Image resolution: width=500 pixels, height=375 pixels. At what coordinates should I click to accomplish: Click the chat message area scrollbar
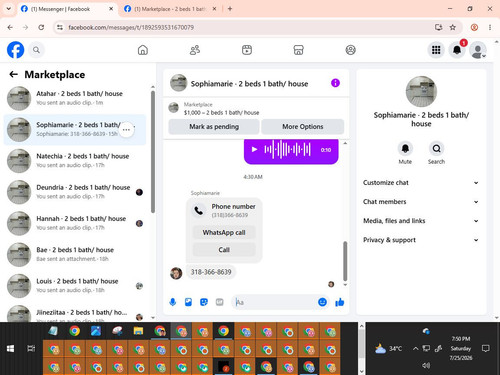coord(345,261)
